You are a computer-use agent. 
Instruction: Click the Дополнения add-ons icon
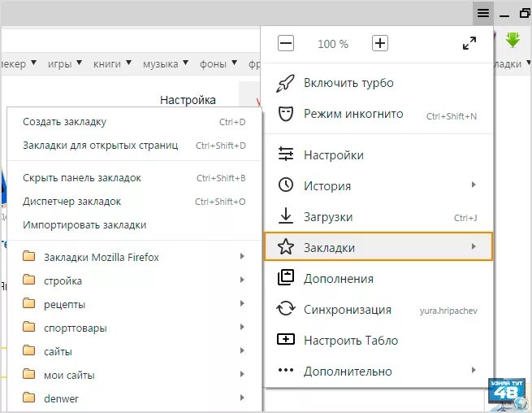(x=286, y=277)
